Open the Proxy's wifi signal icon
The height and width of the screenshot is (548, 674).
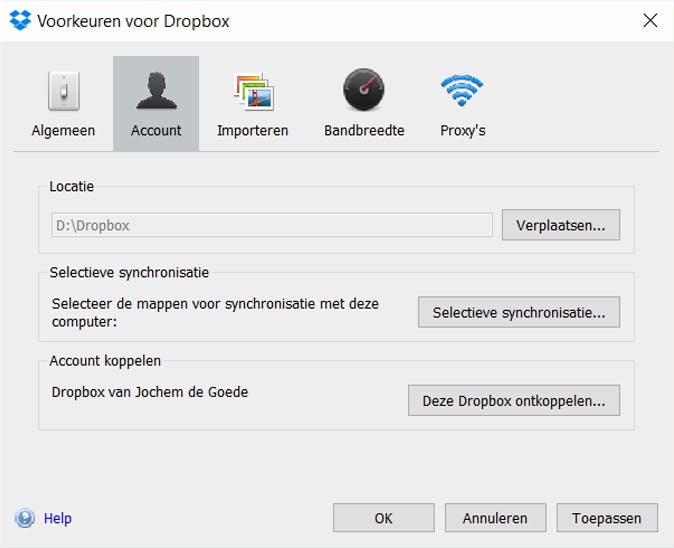pyautogui.click(x=462, y=90)
